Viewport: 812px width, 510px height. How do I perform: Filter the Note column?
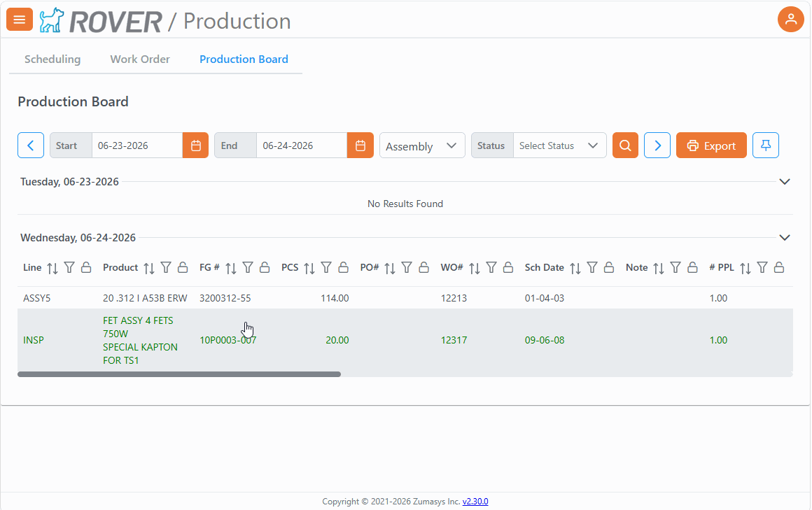point(675,268)
